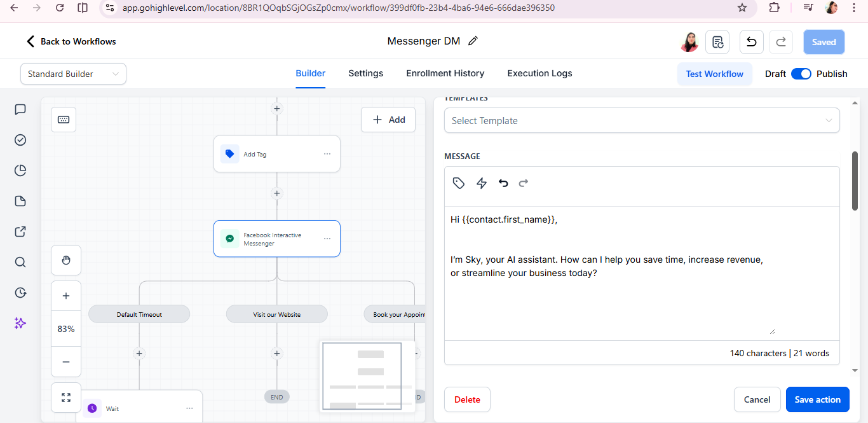Open the Conversations icon in left sidebar

click(x=20, y=109)
